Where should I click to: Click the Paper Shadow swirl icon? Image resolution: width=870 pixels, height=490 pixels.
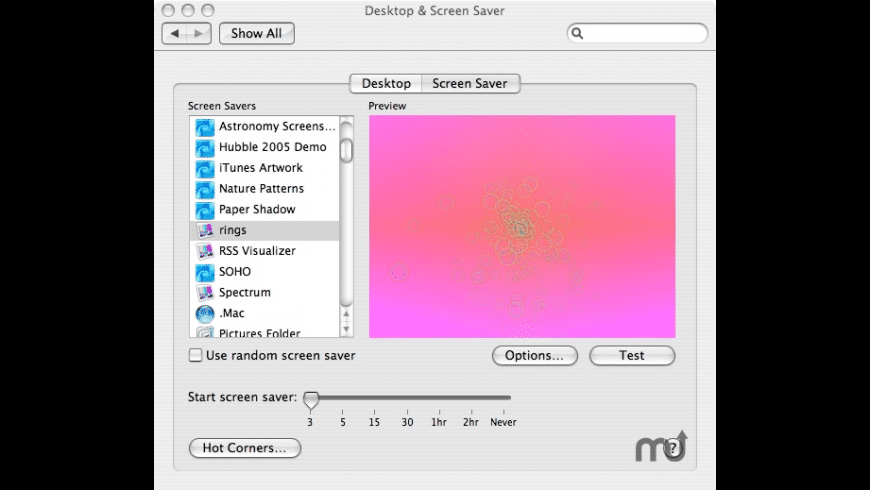(205, 210)
